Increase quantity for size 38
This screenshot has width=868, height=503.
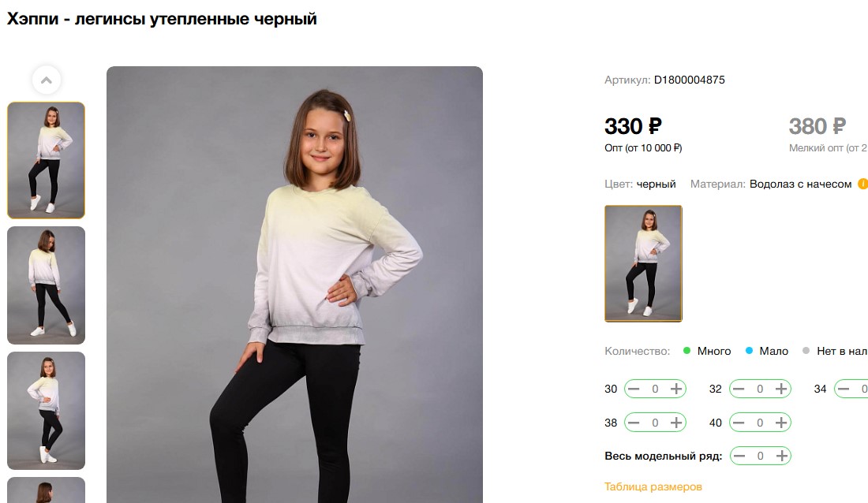676,423
